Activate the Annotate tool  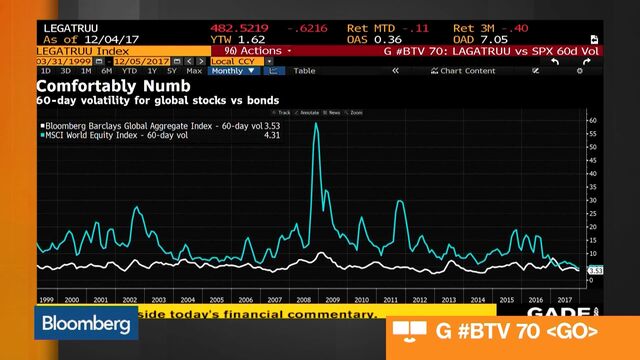coord(307,113)
